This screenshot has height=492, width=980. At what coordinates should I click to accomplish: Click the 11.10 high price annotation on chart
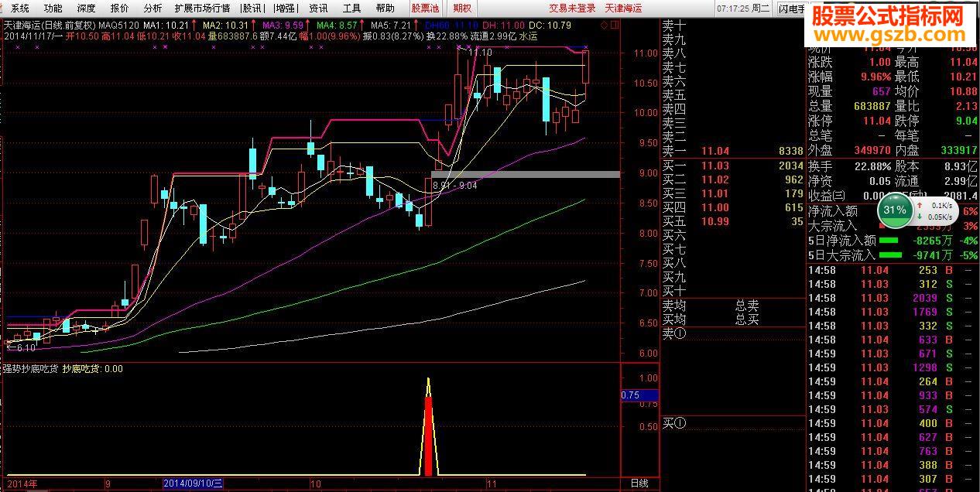coord(480,53)
